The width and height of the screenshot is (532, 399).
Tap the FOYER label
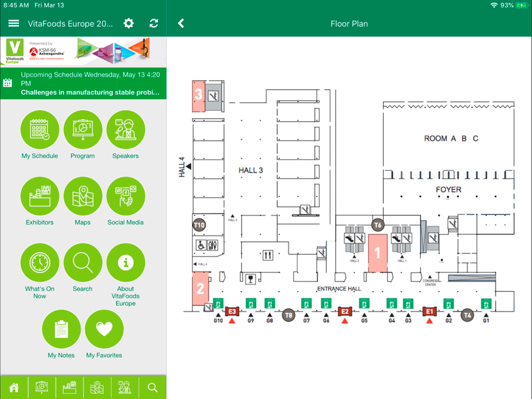pyautogui.click(x=448, y=190)
